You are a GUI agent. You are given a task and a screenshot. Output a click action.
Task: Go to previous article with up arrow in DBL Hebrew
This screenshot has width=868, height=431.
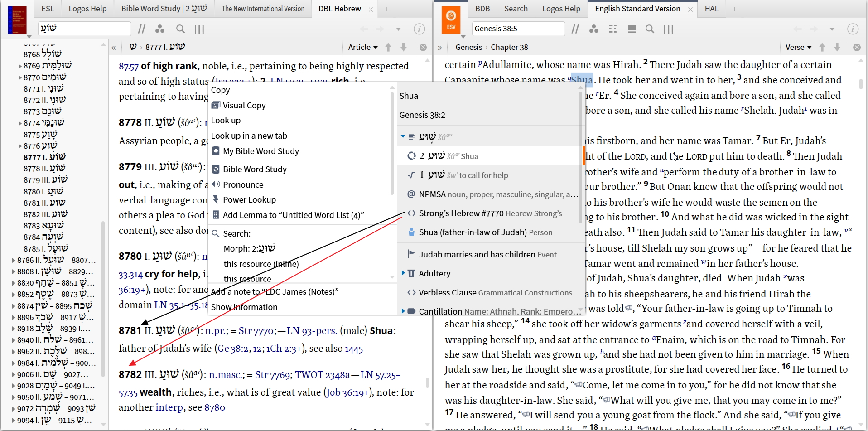pos(388,47)
